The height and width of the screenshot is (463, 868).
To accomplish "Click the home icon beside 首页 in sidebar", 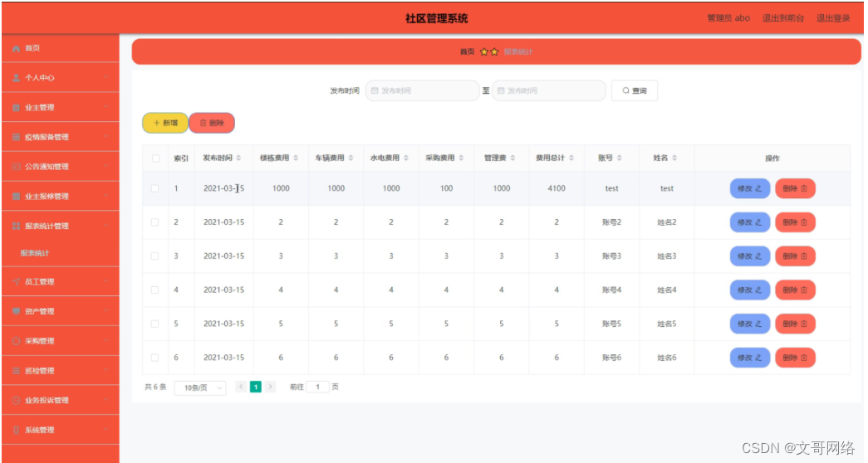I will point(16,48).
